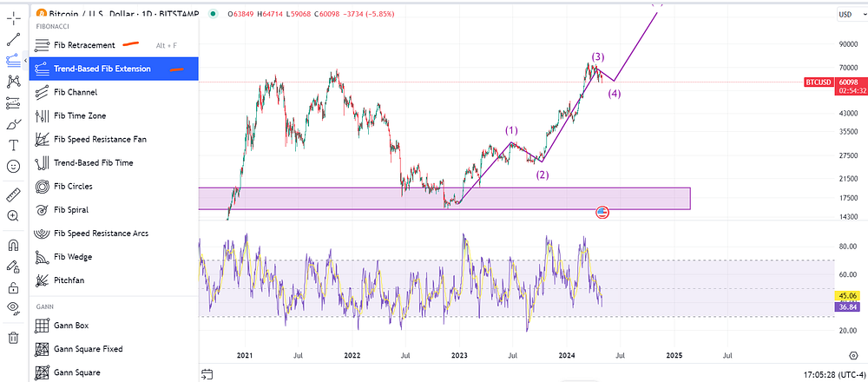Choose Trend-Based Fib Extension tool

click(x=114, y=69)
